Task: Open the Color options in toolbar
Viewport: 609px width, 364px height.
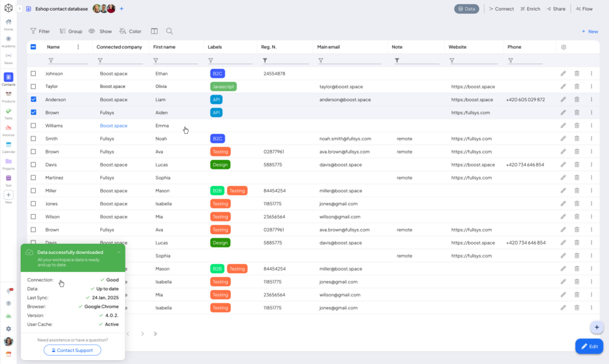Action: point(130,31)
